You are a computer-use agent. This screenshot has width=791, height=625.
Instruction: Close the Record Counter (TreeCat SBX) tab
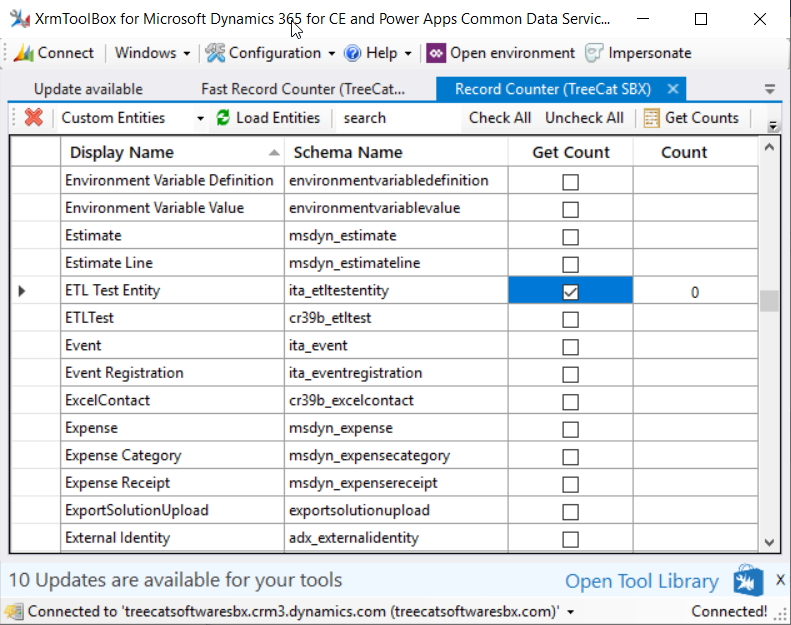(672, 89)
